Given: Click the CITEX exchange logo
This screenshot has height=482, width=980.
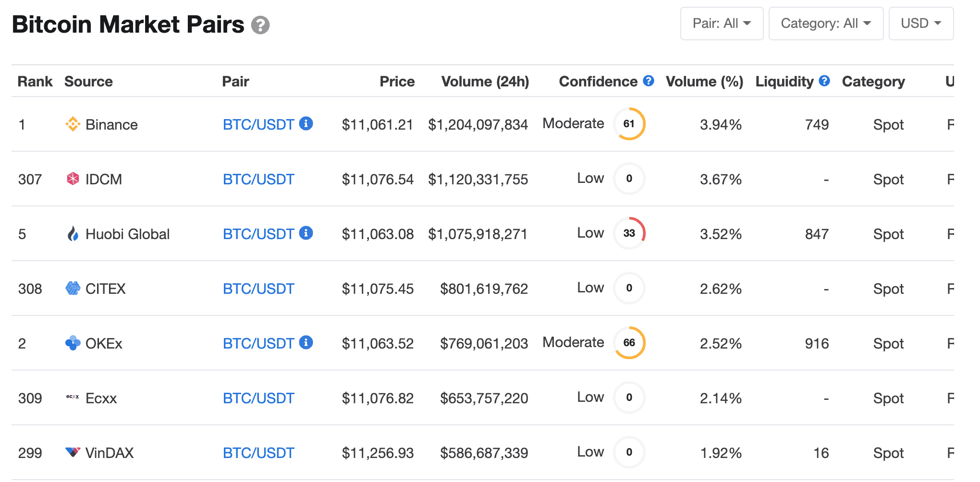Looking at the screenshot, I should [73, 289].
